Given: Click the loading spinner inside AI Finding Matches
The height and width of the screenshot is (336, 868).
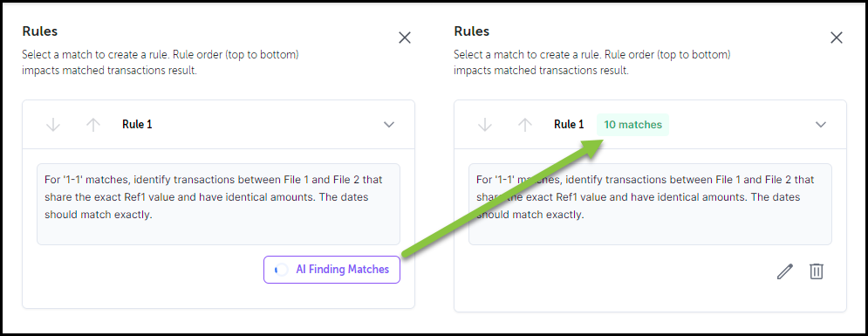Looking at the screenshot, I should [282, 270].
